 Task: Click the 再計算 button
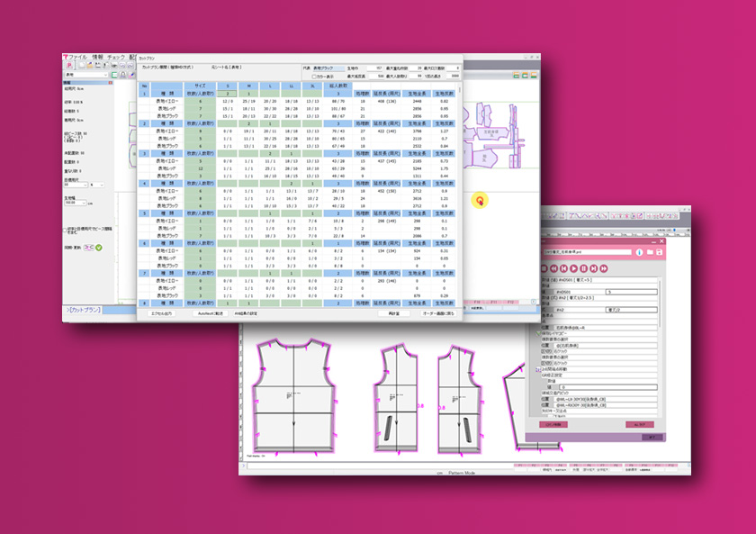coord(393,314)
